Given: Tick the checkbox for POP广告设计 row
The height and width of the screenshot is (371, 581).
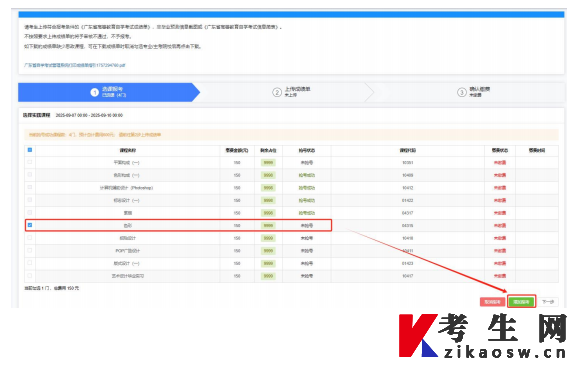Looking at the screenshot, I should 30,251.
